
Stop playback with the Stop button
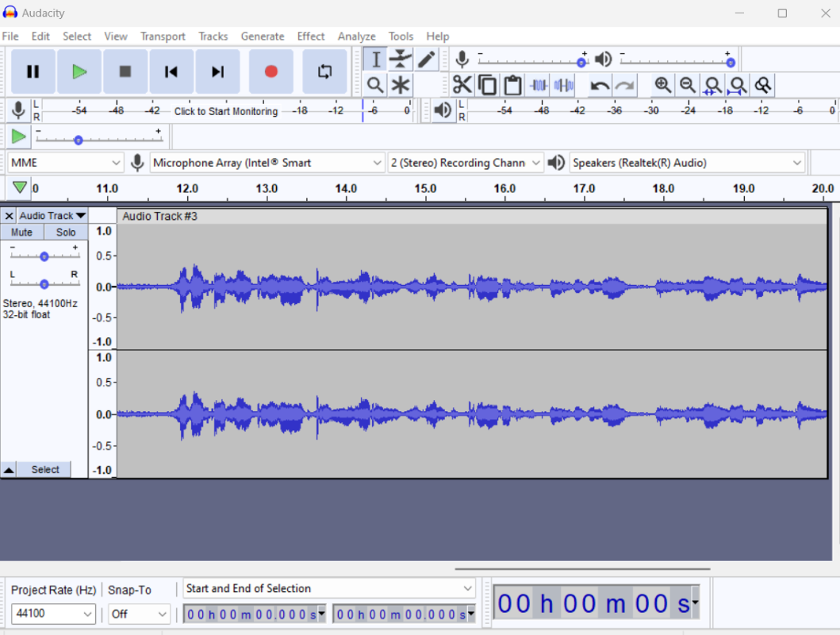click(125, 71)
